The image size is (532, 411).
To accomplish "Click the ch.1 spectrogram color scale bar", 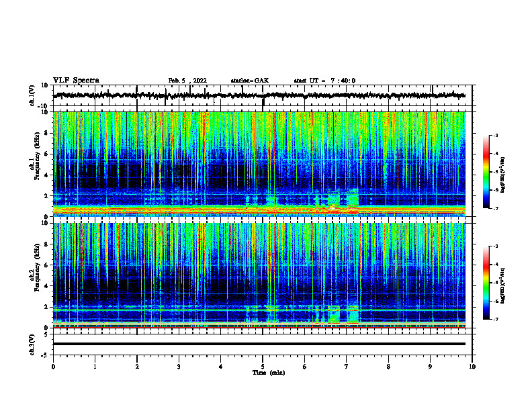I will 486,172.
